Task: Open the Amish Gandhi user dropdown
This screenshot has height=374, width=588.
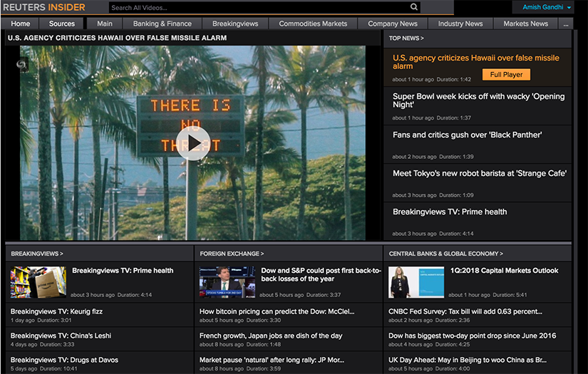Action: click(x=547, y=7)
